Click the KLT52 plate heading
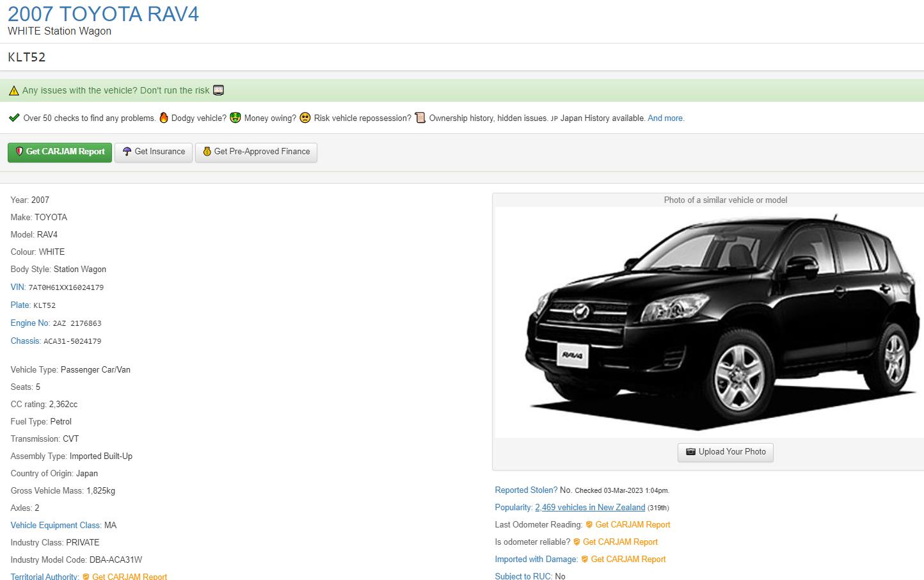Screen dimensions: 924x580 pos(27,58)
